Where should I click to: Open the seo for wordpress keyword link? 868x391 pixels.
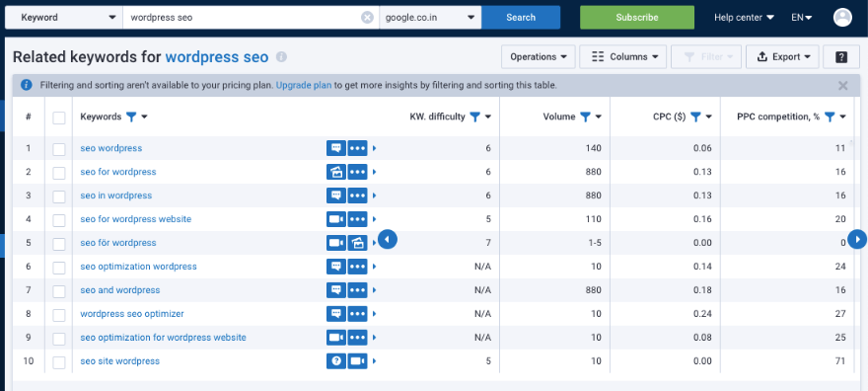pyautogui.click(x=118, y=172)
